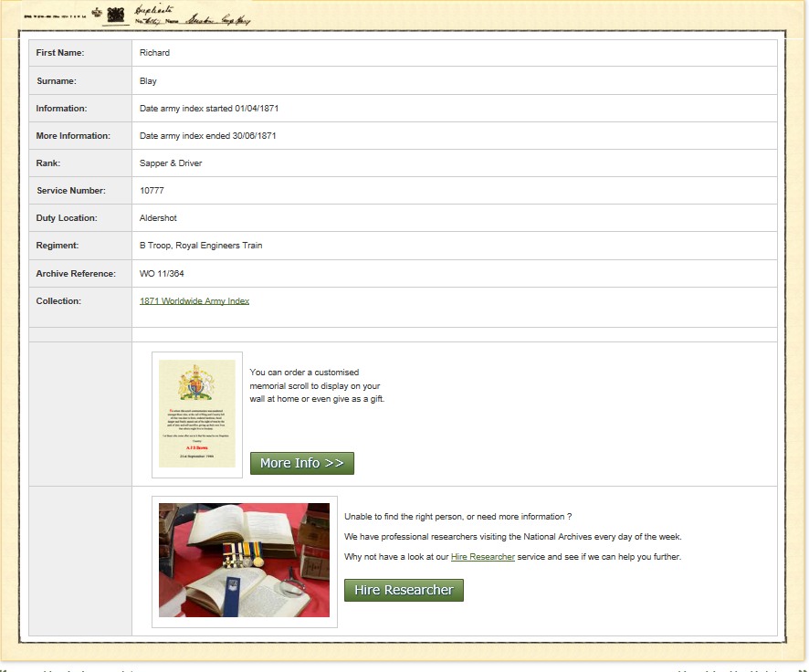Click the army index started date text

(209, 109)
